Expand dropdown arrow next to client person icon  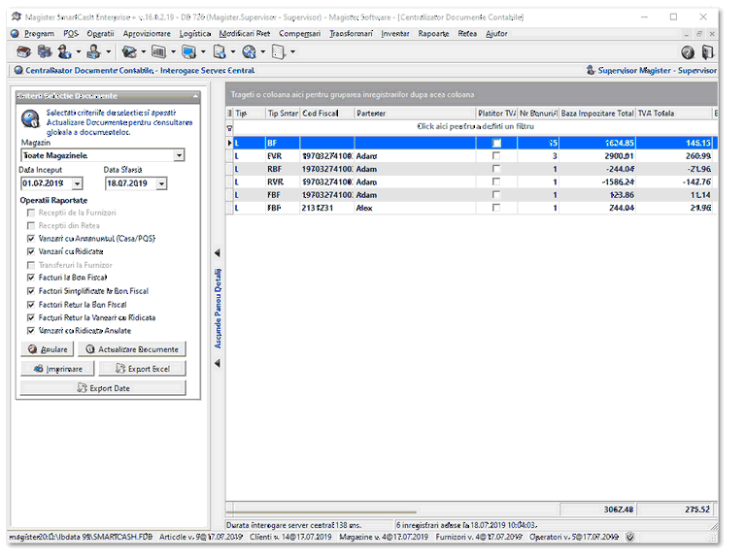click(x=109, y=51)
